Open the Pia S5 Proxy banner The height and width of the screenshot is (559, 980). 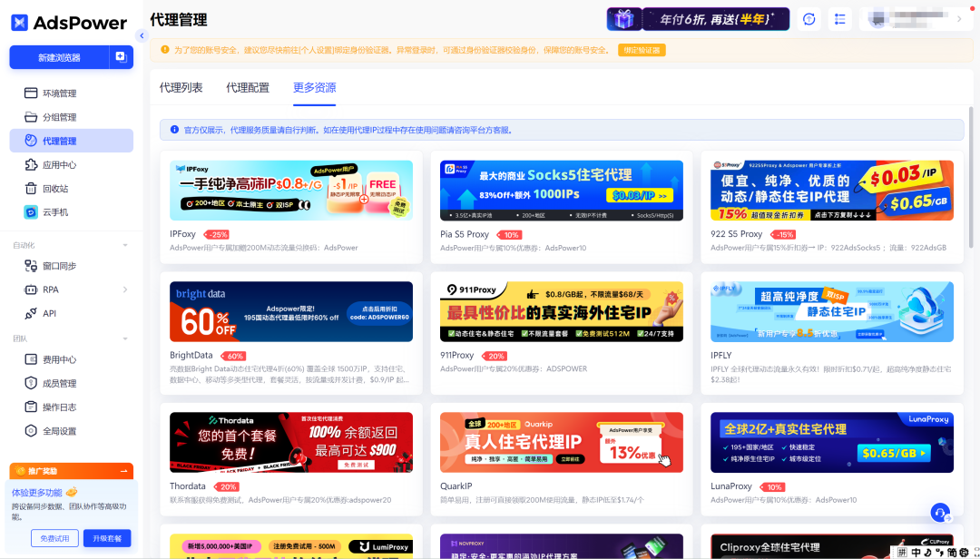pyautogui.click(x=562, y=190)
